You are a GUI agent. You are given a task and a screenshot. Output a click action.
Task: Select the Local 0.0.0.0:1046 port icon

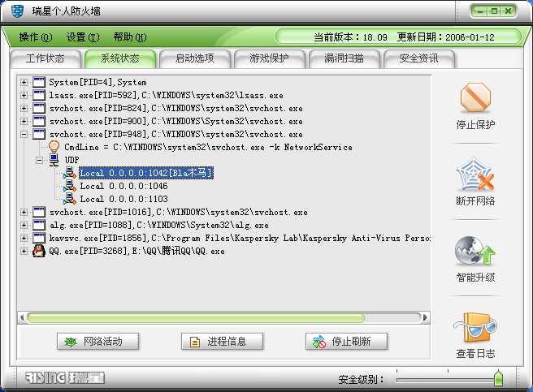(70, 186)
